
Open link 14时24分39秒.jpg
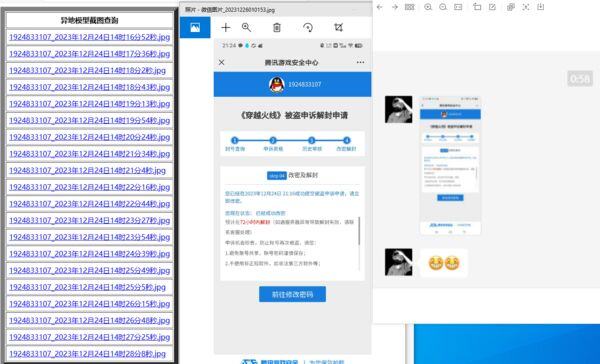(x=90, y=253)
